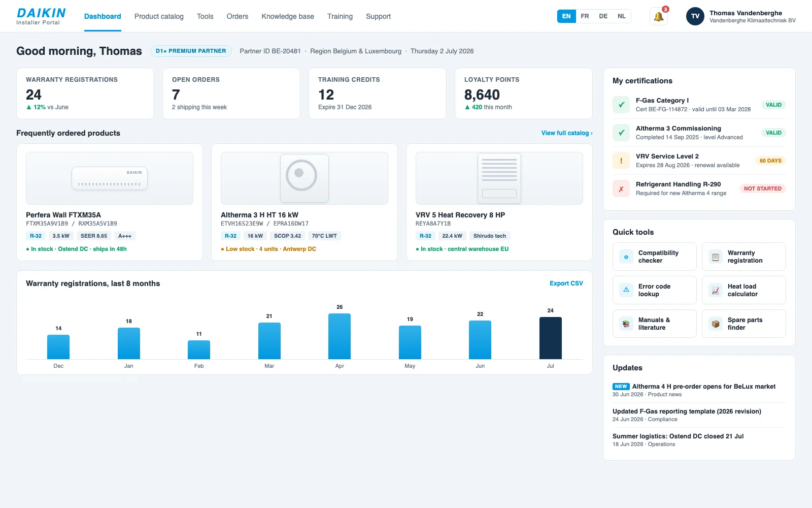The width and height of the screenshot is (812, 508).
Task: Open the Support page
Action: (379, 16)
